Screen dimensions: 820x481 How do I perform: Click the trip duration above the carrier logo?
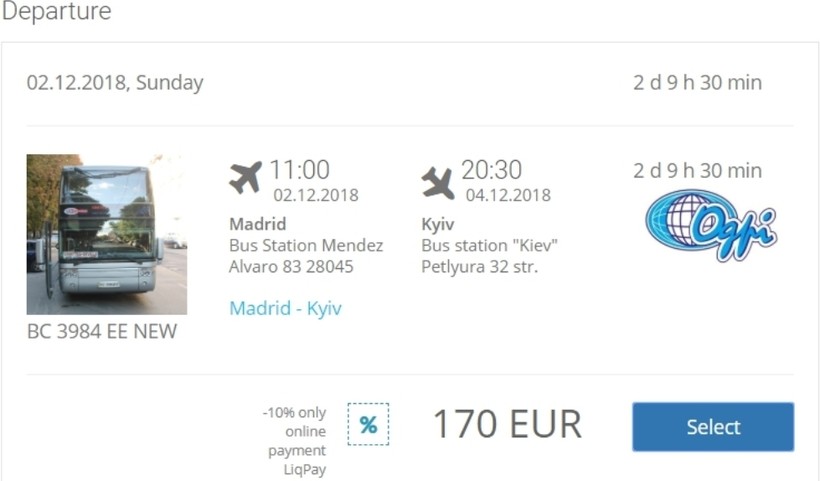click(697, 171)
